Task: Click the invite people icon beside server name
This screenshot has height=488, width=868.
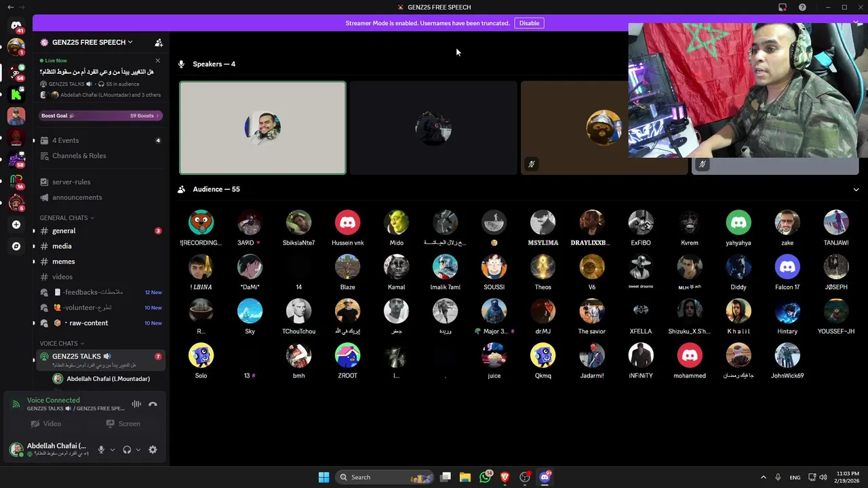Action: pyautogui.click(x=159, y=42)
